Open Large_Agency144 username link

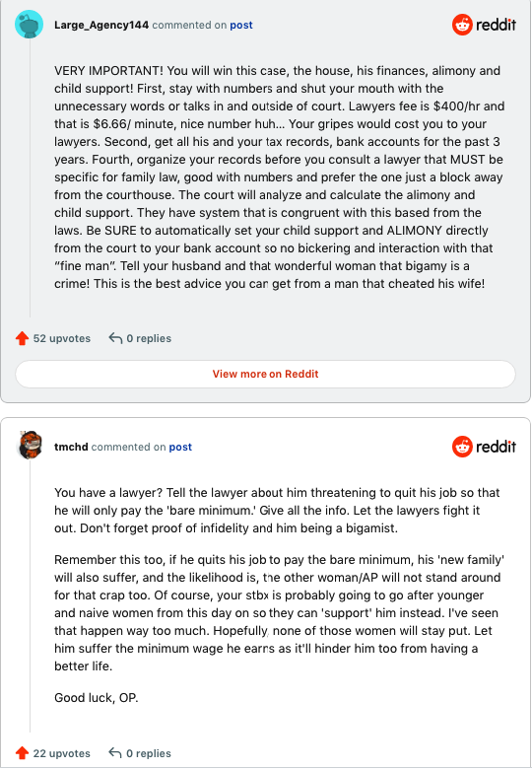(101, 25)
